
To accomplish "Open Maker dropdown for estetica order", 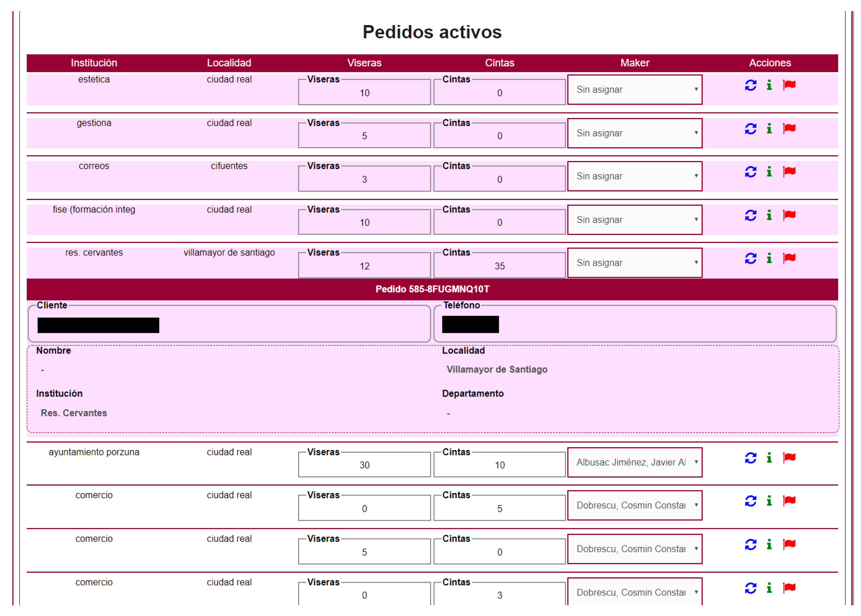I will pyautogui.click(x=635, y=90).
